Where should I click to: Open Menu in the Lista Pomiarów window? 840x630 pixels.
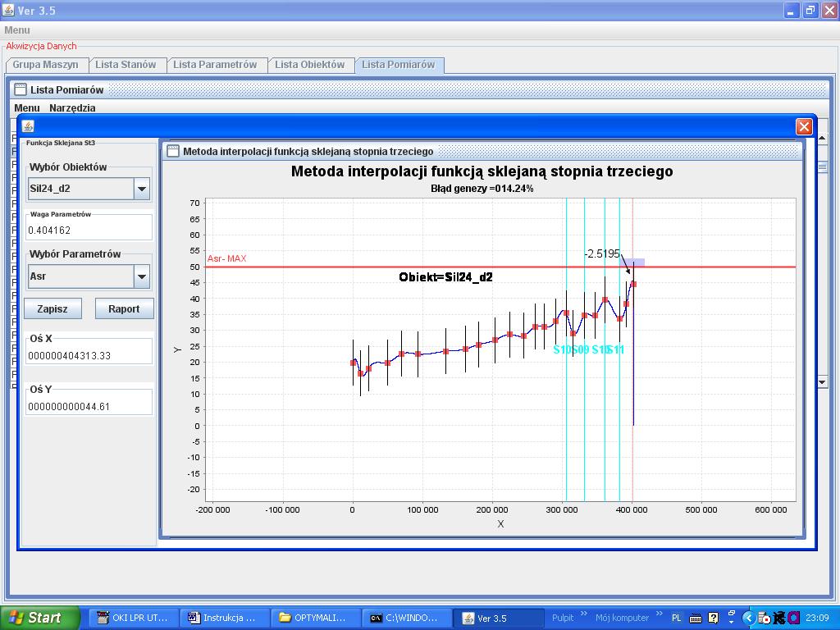27,107
